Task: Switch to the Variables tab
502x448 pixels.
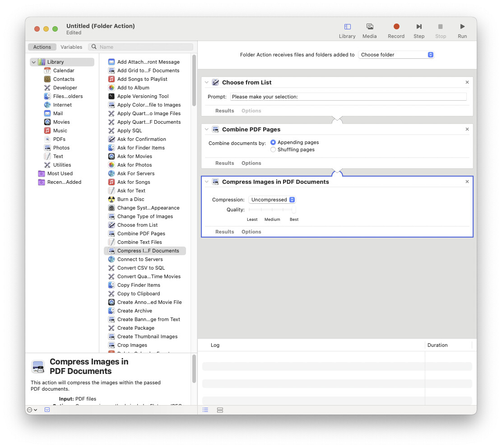Action: (x=71, y=47)
